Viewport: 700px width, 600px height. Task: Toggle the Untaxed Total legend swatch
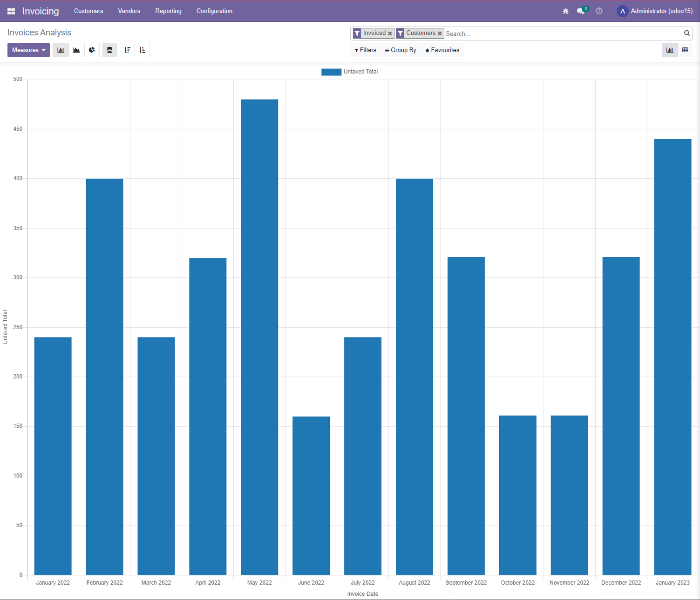click(x=331, y=72)
